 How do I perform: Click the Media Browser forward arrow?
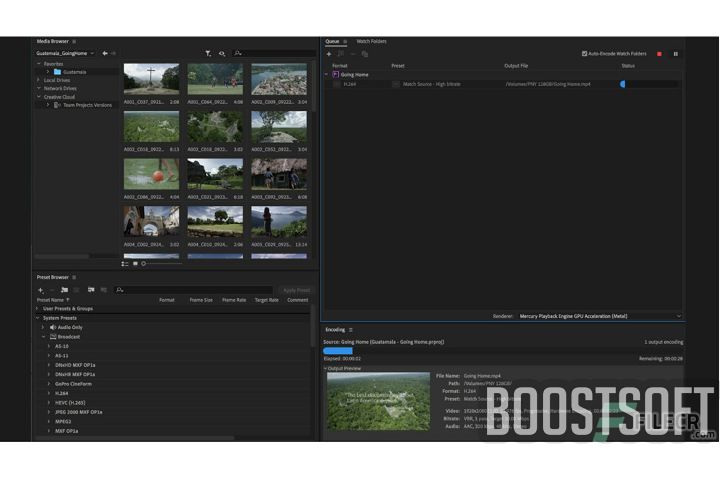click(113, 53)
